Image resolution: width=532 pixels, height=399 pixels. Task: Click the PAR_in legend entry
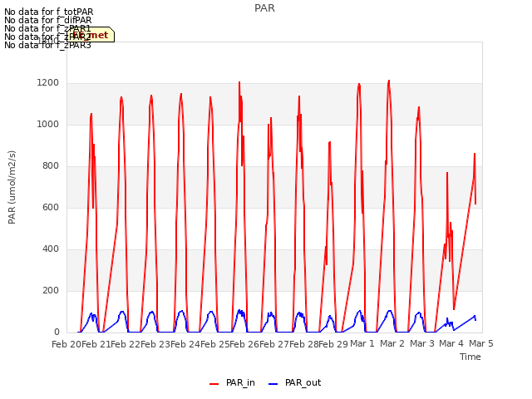(x=232, y=382)
